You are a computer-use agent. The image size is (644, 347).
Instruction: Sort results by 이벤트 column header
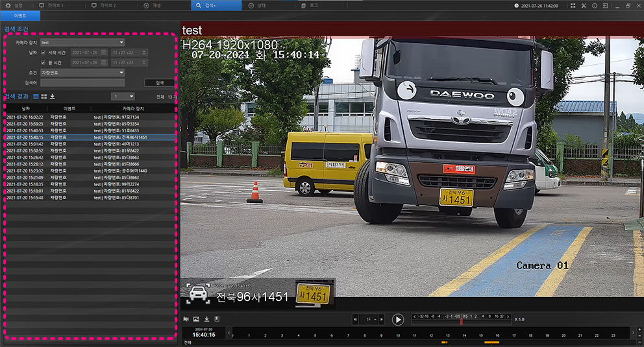point(69,109)
